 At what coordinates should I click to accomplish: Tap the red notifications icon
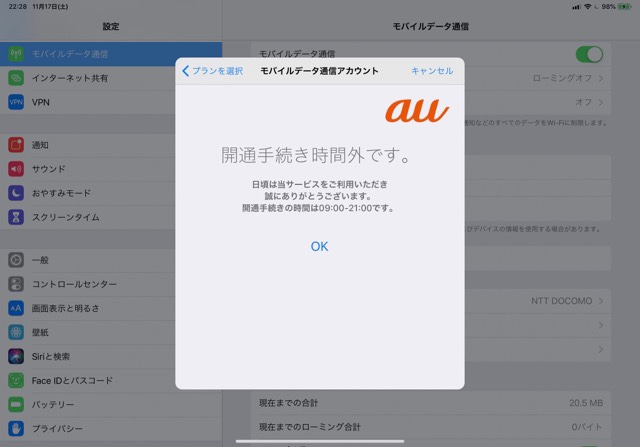tap(16, 145)
